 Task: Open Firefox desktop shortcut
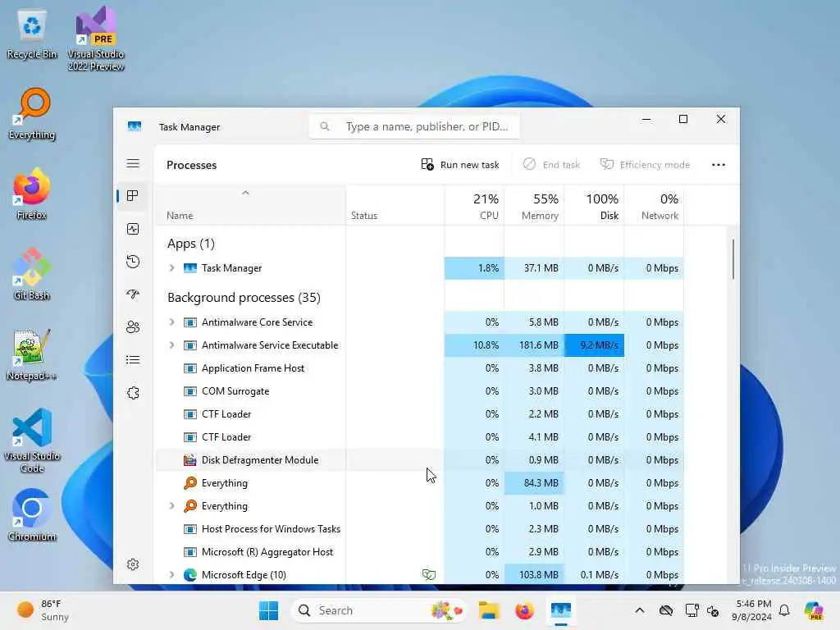pyautogui.click(x=32, y=194)
